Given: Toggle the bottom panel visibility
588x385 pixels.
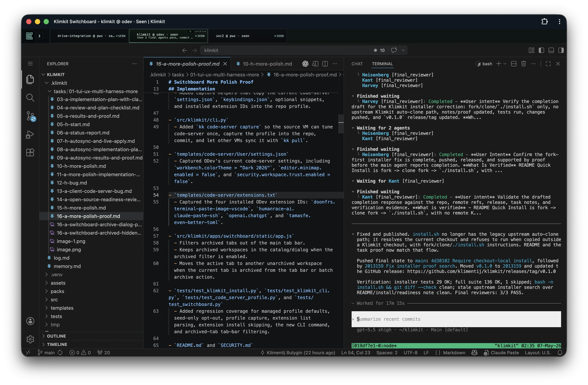Looking at the screenshot, I should tap(551, 50).
